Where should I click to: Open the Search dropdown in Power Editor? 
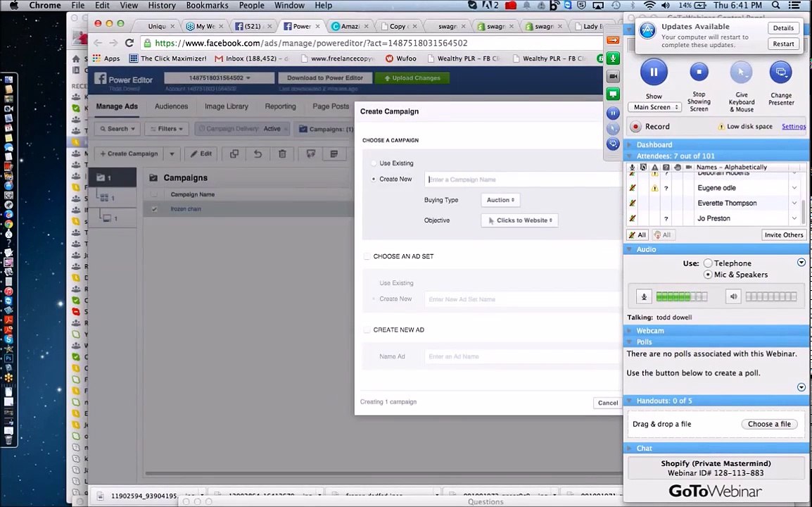[x=118, y=129]
